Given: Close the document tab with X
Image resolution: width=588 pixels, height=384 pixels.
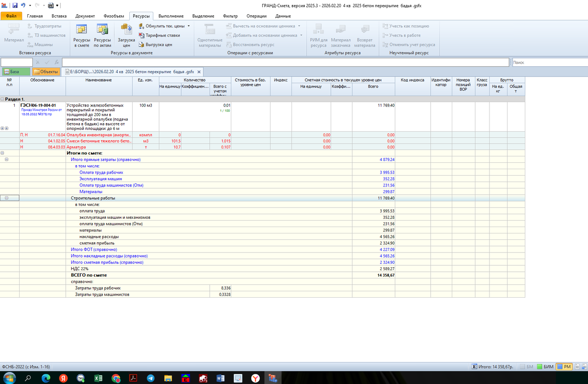Looking at the screenshot, I should point(199,72).
